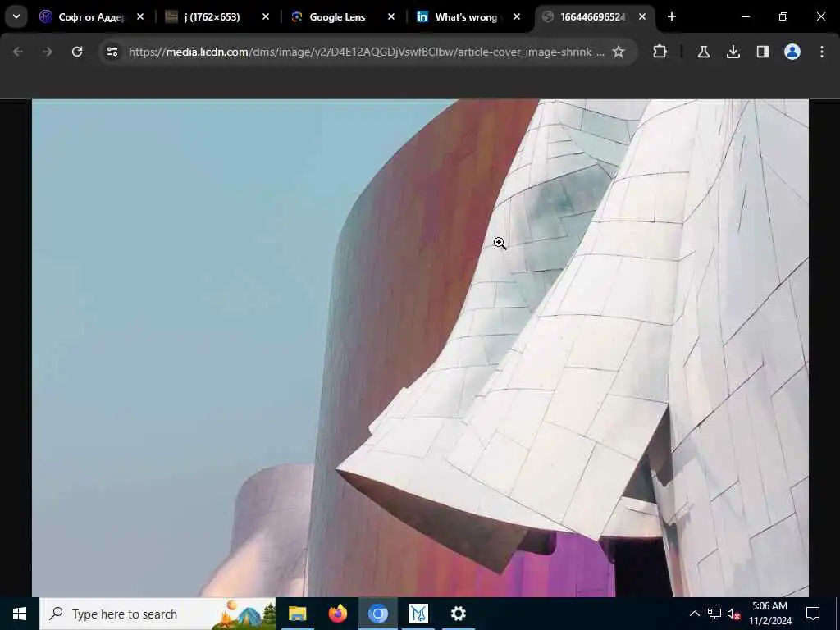Open the notification center icon
The height and width of the screenshot is (630, 840).
pos(813,614)
